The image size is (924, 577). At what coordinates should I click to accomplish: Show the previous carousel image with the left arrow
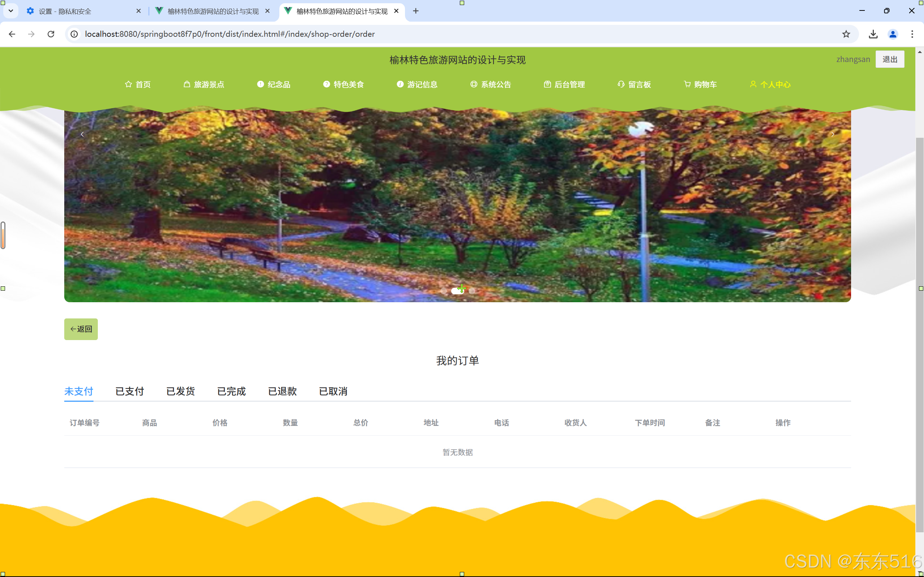point(82,134)
